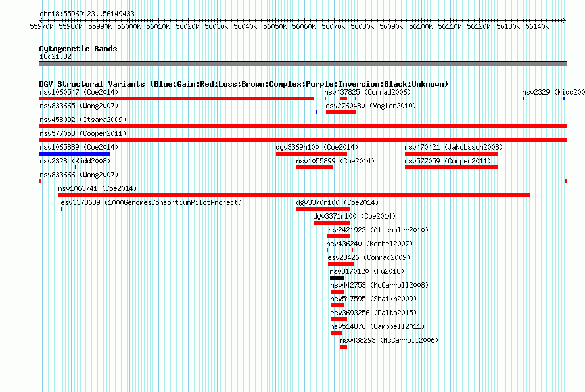The image size is (585, 392).
Task: Open nsv436240 (Korbel2007) label
Action: point(369,244)
